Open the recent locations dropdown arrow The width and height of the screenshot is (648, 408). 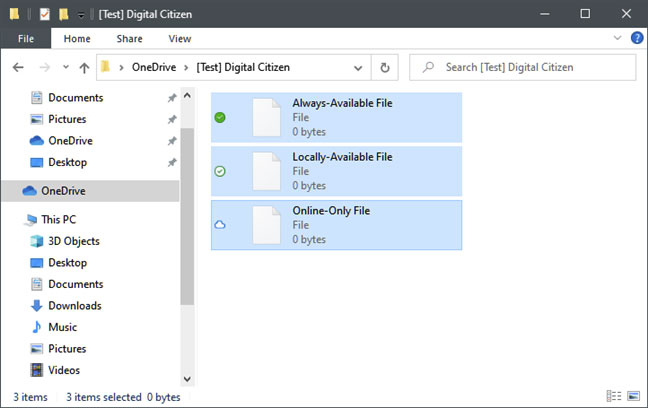65,67
